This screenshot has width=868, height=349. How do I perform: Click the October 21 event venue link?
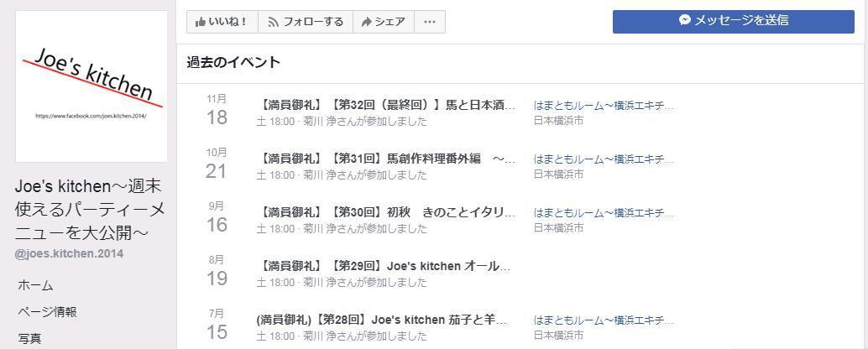[x=603, y=159]
